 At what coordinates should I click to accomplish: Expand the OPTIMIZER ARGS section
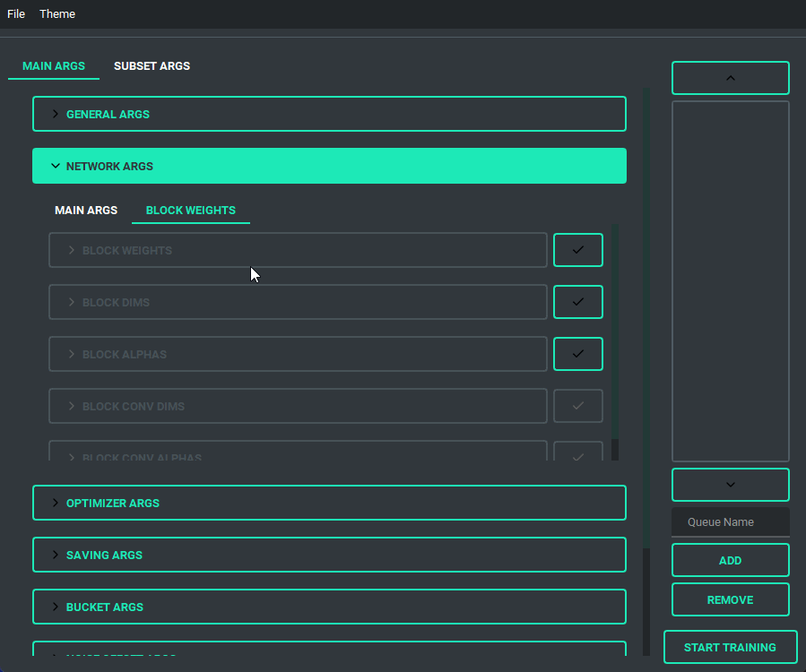tap(329, 503)
